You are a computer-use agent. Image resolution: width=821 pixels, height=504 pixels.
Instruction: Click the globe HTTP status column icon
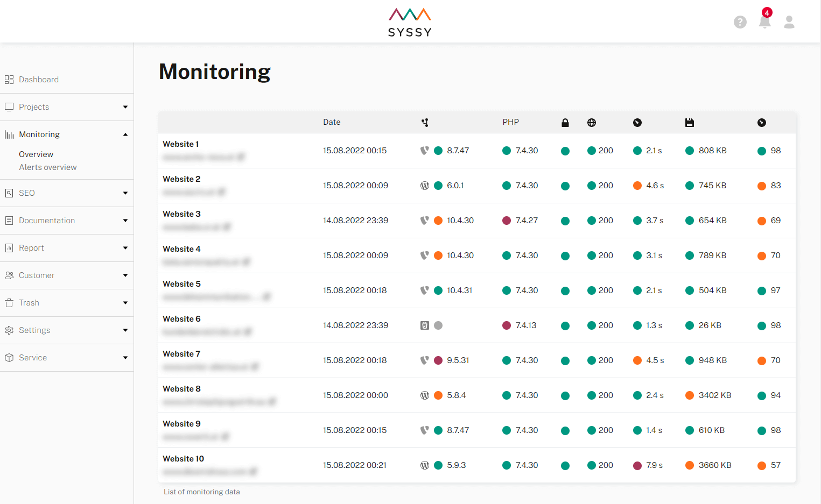[x=592, y=122]
